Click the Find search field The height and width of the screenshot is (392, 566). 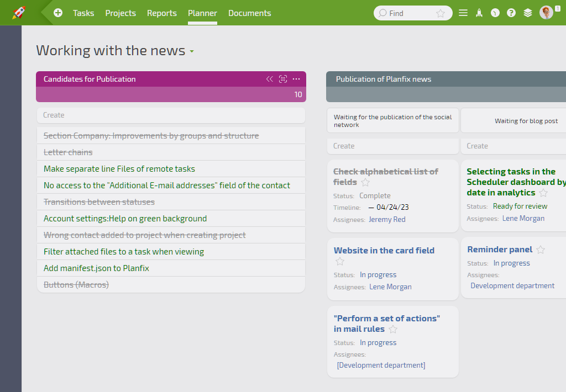(413, 13)
